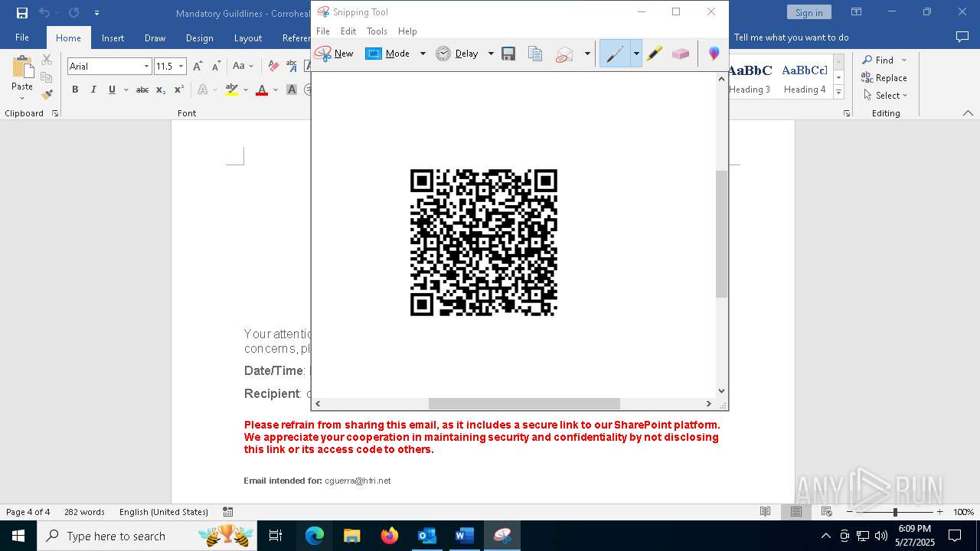
Task: Open Word comments icon
Action: [x=962, y=37]
